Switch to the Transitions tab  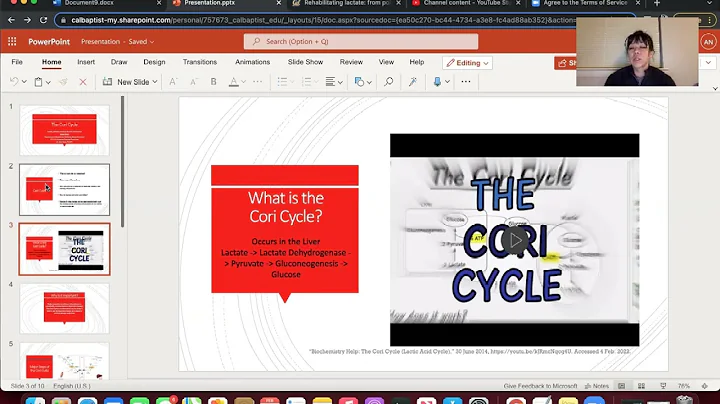tap(200, 62)
